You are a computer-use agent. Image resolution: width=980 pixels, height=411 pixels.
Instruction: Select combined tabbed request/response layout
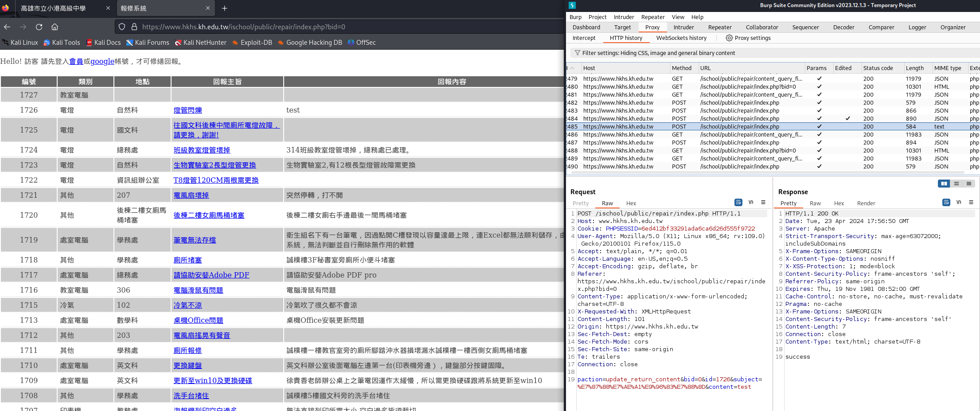click(x=969, y=184)
